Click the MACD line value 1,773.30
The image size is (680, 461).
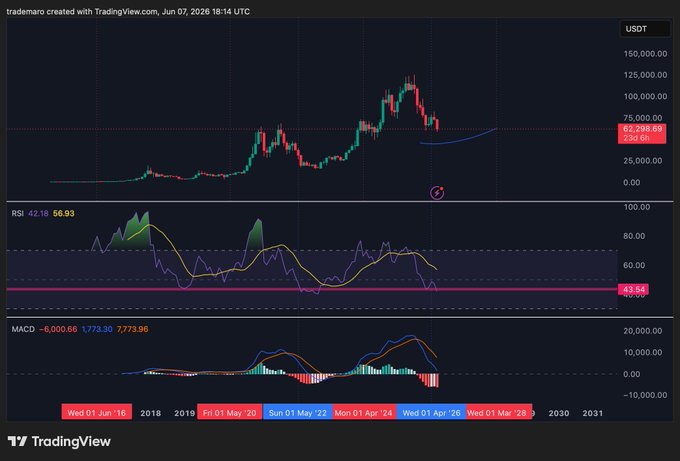click(97, 329)
